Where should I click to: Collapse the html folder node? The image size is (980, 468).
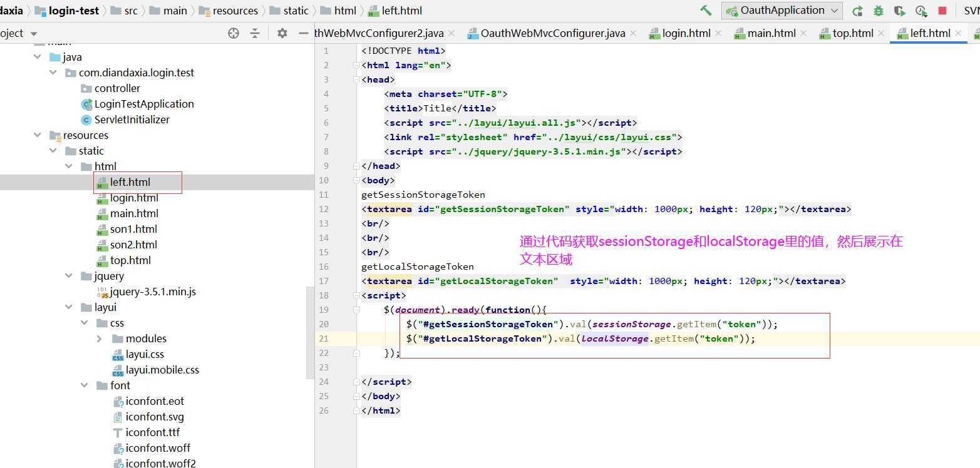point(70,166)
